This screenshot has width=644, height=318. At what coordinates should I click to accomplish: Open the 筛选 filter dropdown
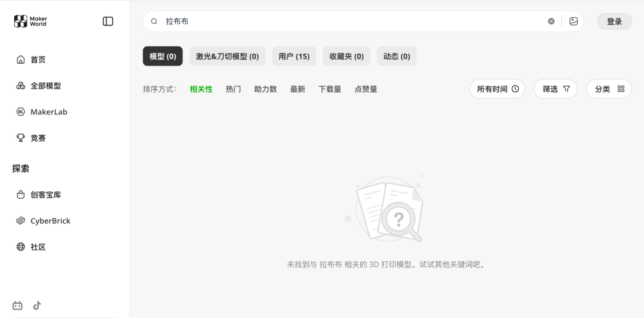[555, 89]
